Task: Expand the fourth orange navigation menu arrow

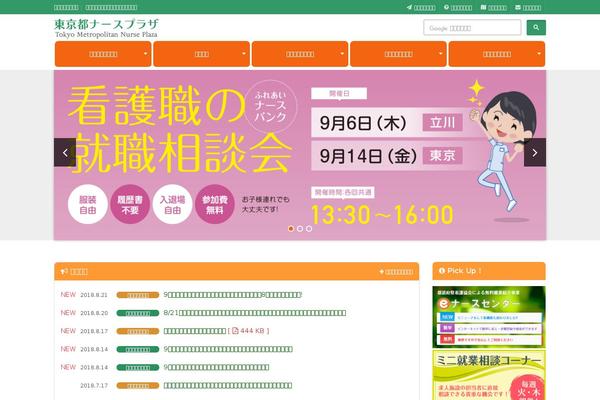Action: click(440, 54)
